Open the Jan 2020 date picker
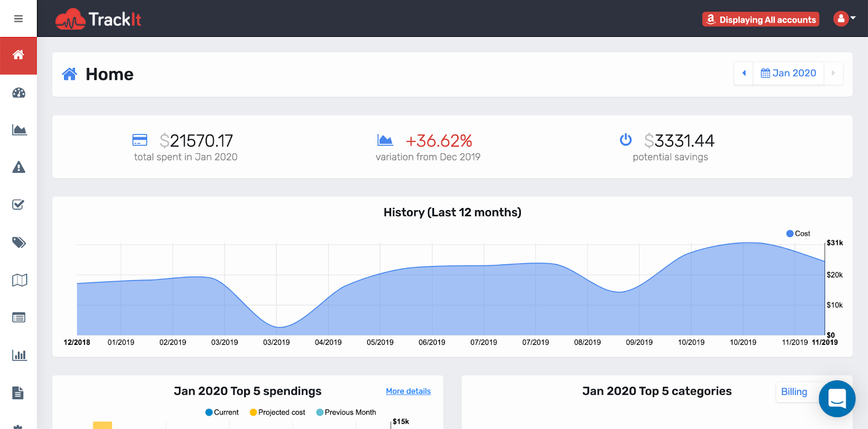The image size is (868, 429). (788, 73)
